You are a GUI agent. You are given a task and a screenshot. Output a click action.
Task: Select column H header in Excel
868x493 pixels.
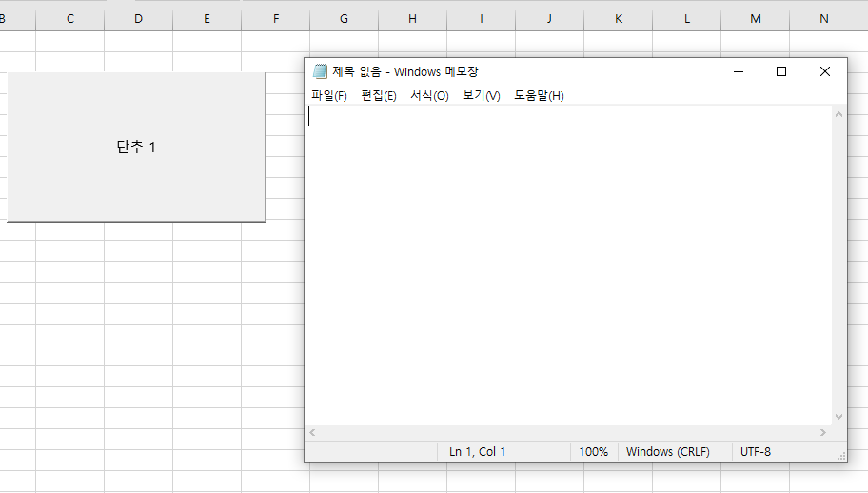tap(412, 19)
